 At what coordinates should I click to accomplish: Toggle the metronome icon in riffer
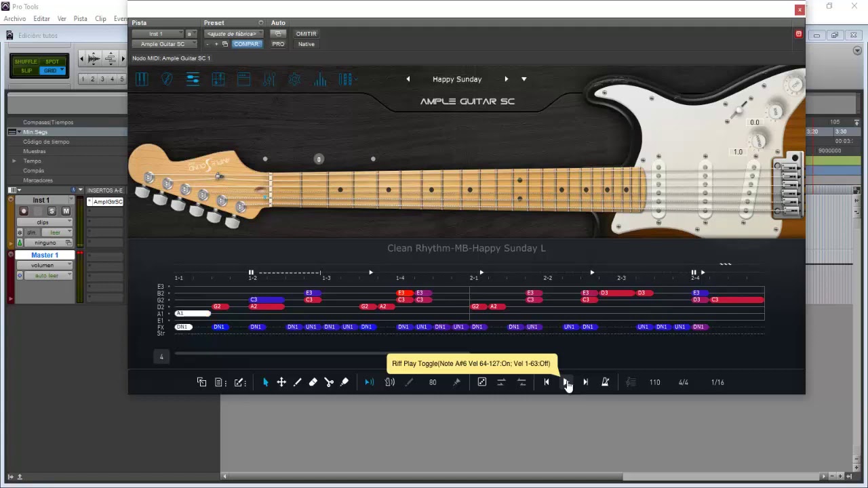(x=605, y=382)
